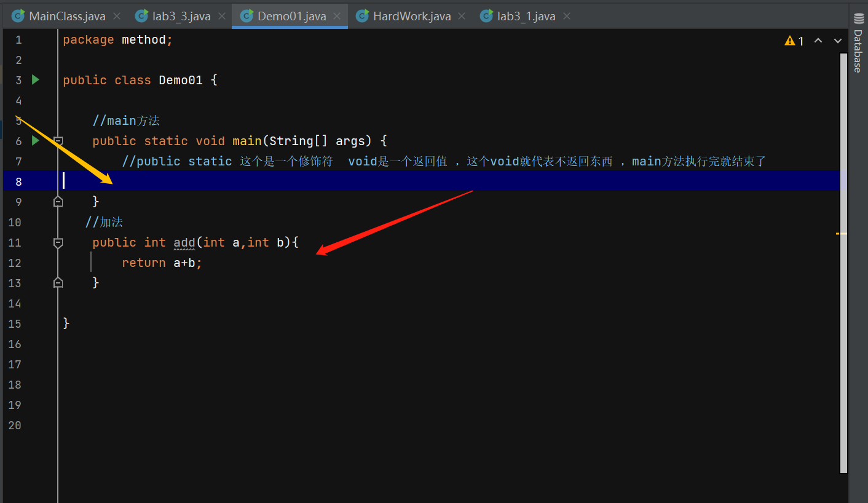The height and width of the screenshot is (503, 868).
Task: Close the lab3_1.java tab
Action: [567, 16]
